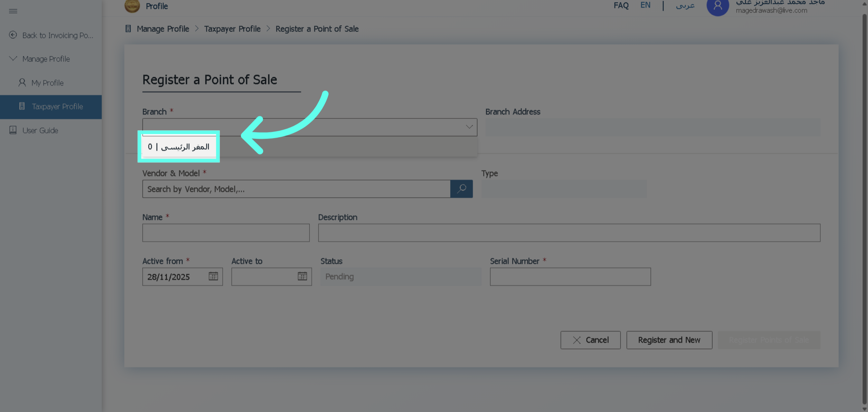The width and height of the screenshot is (868, 412).
Task: Switch language to عربى
Action: coord(685,5)
